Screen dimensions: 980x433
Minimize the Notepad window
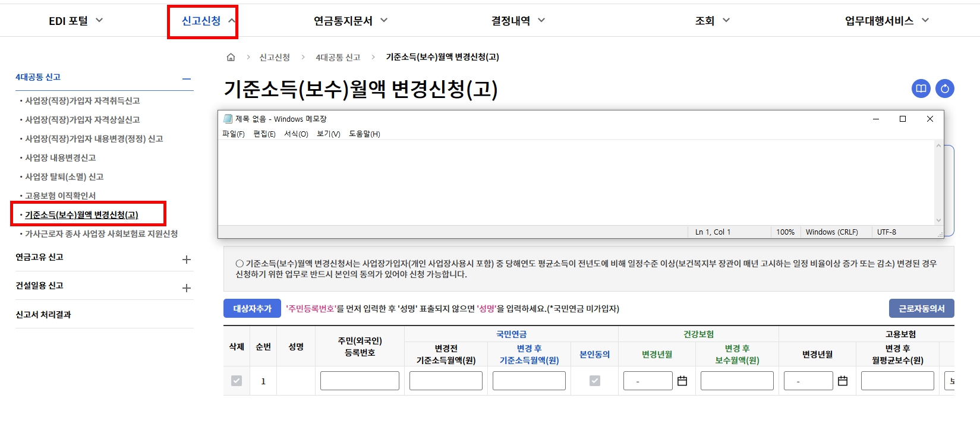click(x=875, y=119)
